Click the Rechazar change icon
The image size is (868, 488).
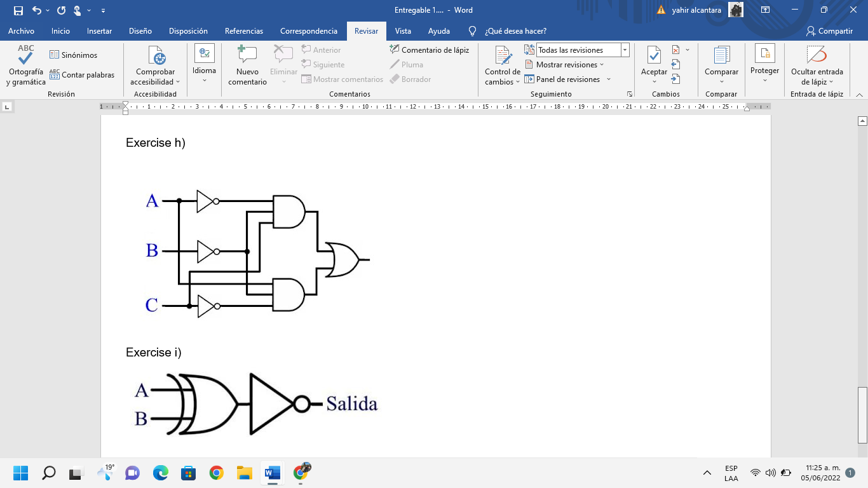pyautogui.click(x=675, y=50)
